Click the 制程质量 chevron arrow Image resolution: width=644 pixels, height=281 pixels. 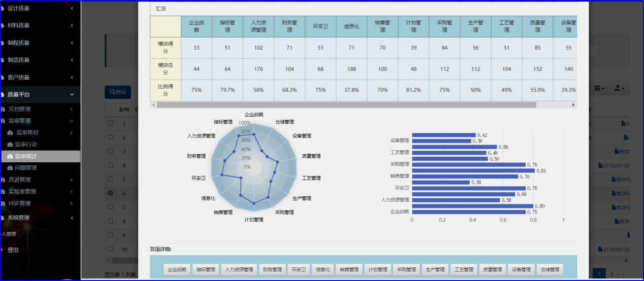coord(72,43)
